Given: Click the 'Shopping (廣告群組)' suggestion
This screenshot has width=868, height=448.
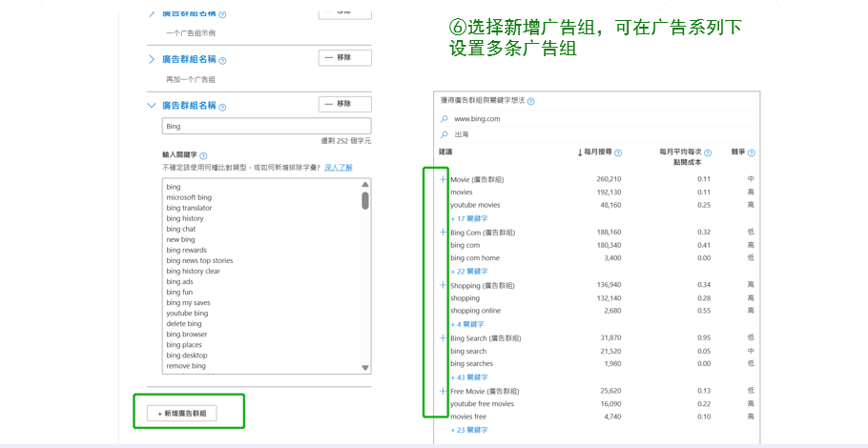Looking at the screenshot, I should [483, 286].
